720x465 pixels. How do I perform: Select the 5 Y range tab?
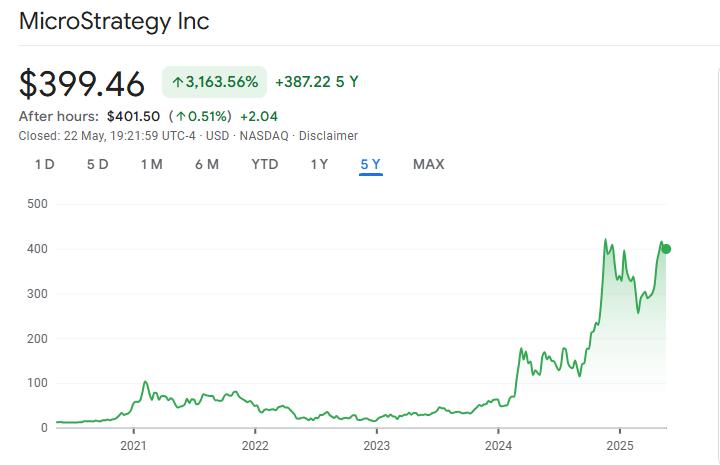371,164
